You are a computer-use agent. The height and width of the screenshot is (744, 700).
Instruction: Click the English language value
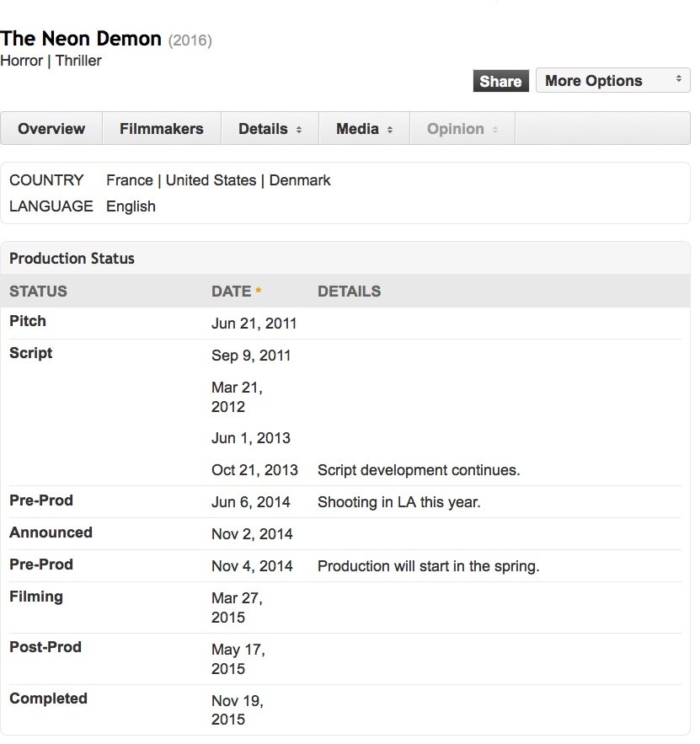click(131, 206)
